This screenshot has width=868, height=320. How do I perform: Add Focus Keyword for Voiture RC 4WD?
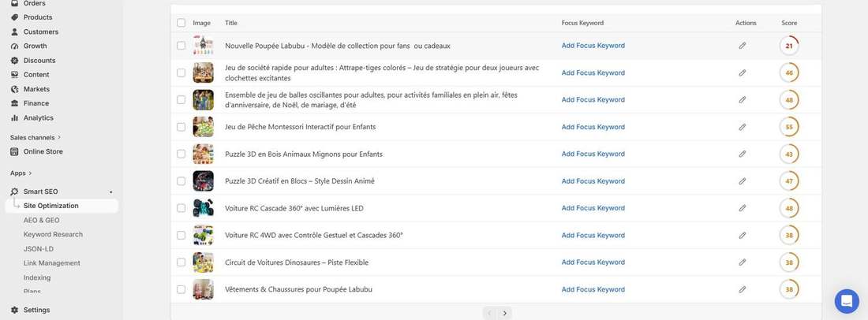(x=593, y=235)
